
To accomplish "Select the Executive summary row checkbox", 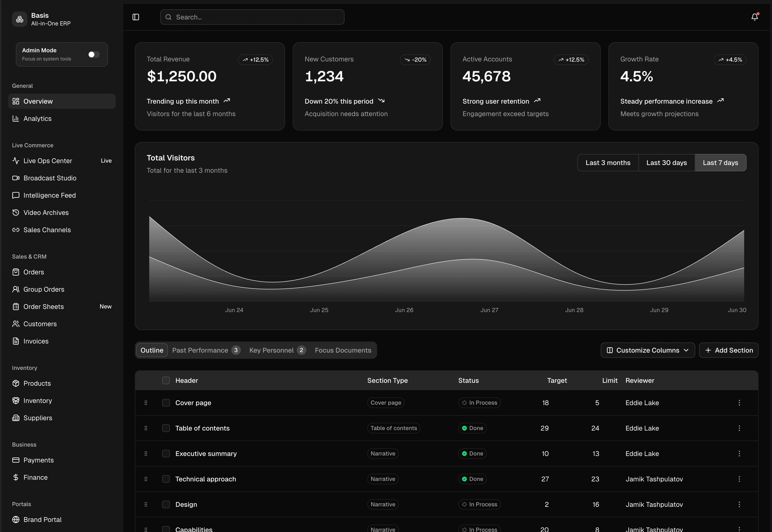I will pyautogui.click(x=166, y=454).
